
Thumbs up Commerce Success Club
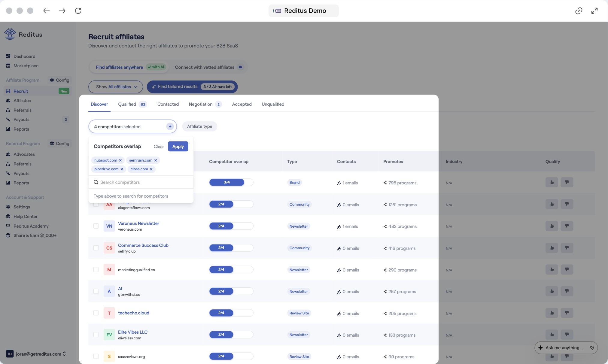click(x=552, y=248)
